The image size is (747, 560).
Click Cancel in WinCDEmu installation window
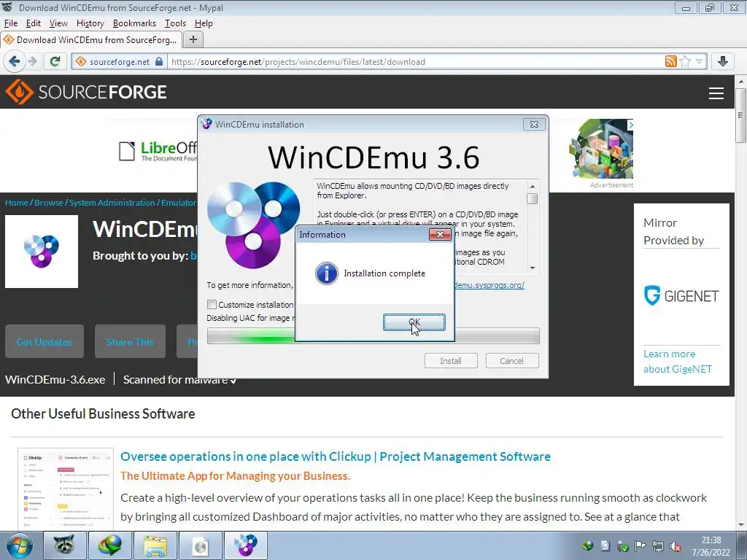click(511, 361)
